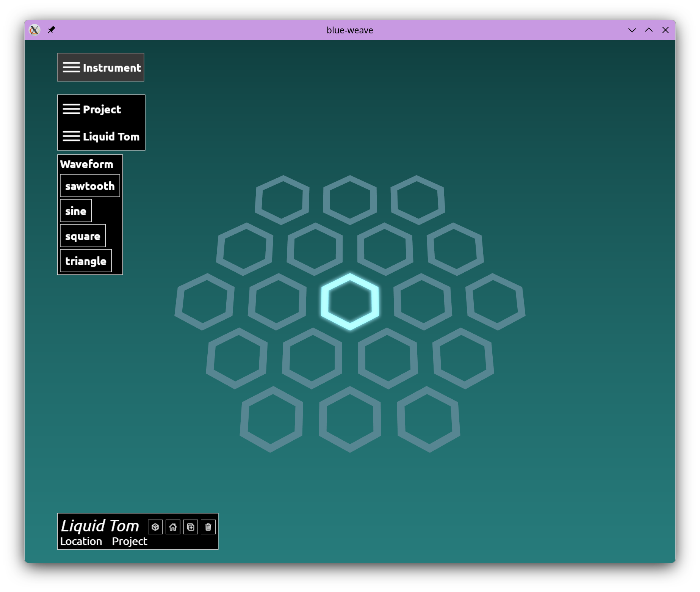Click the Project location value
700x592 pixels.
click(129, 541)
